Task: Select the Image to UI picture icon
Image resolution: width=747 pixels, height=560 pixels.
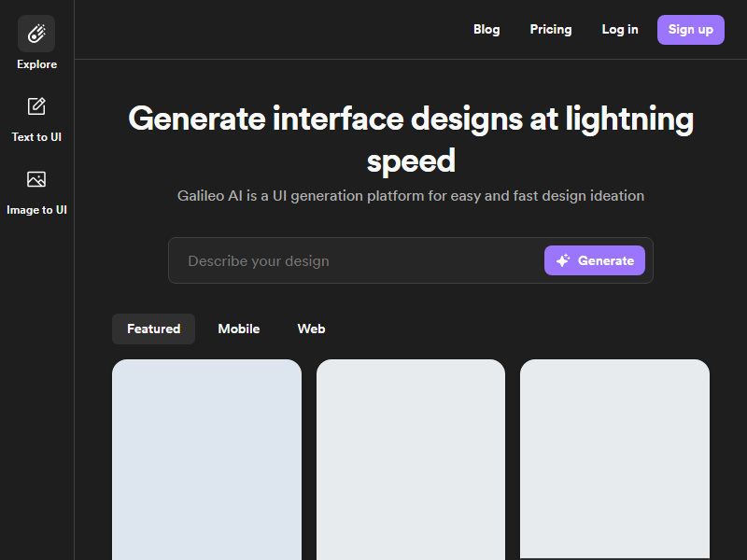Action: click(36, 179)
